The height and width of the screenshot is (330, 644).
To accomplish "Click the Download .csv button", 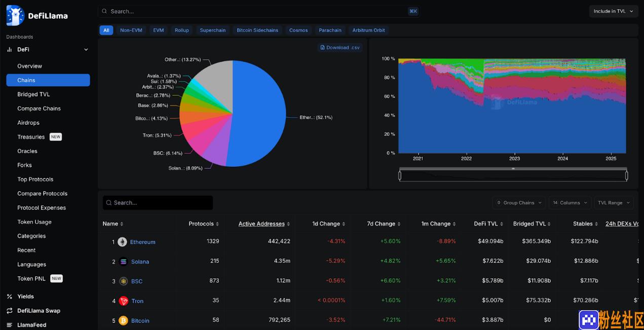I will pos(340,48).
